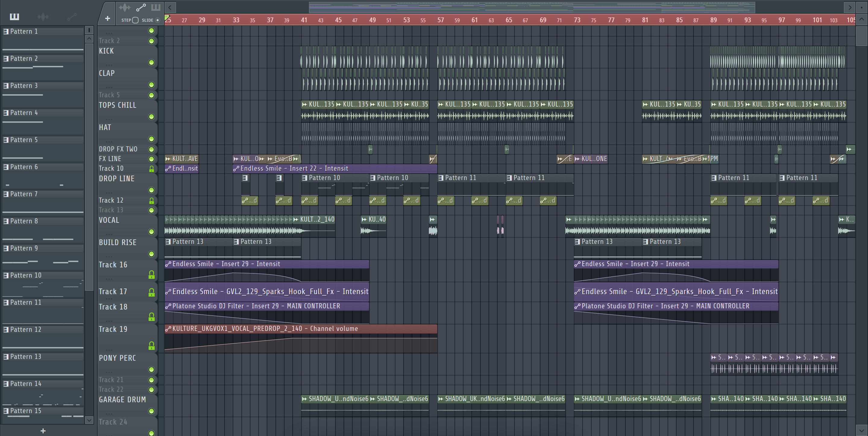
Task: Open the first Endless Smile Insert 29 clip menu
Action: [168, 264]
